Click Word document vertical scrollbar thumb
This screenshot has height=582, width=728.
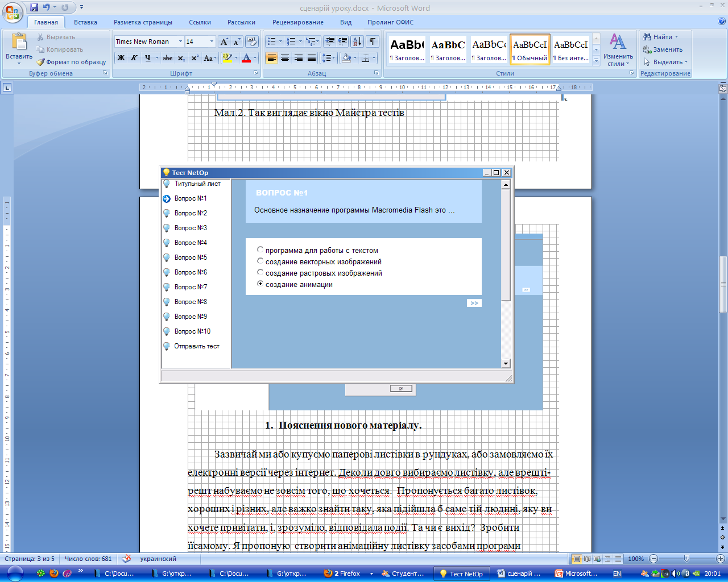[x=723, y=284]
